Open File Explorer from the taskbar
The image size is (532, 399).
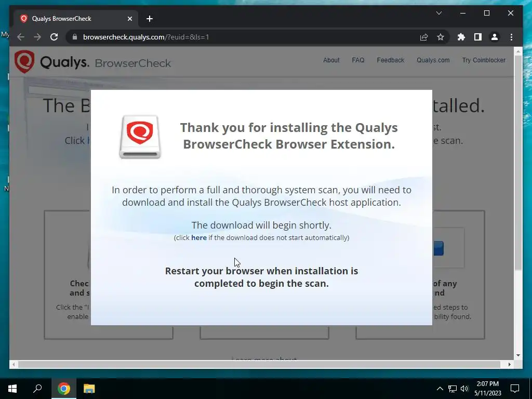coord(89,389)
